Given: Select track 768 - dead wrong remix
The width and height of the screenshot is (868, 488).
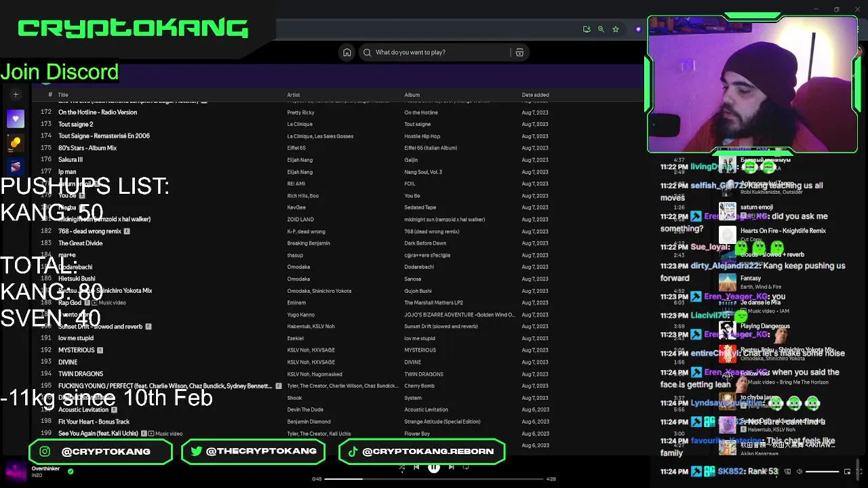Looking at the screenshot, I should pyautogui.click(x=90, y=231).
